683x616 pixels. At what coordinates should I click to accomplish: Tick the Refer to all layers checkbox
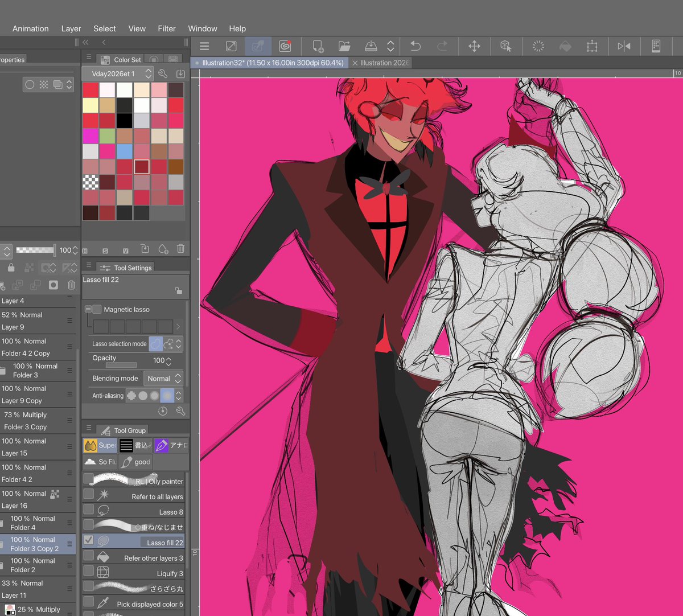pyautogui.click(x=88, y=494)
